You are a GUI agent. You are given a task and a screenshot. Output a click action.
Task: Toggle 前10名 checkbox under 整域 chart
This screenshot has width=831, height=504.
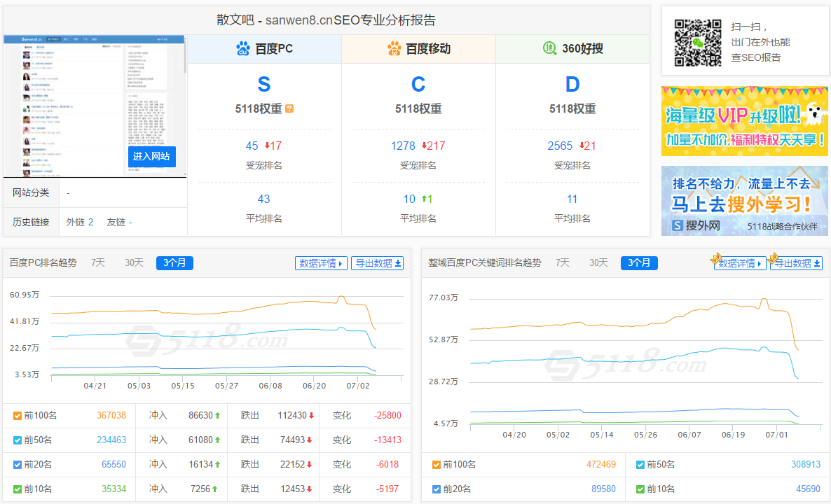tap(640, 489)
